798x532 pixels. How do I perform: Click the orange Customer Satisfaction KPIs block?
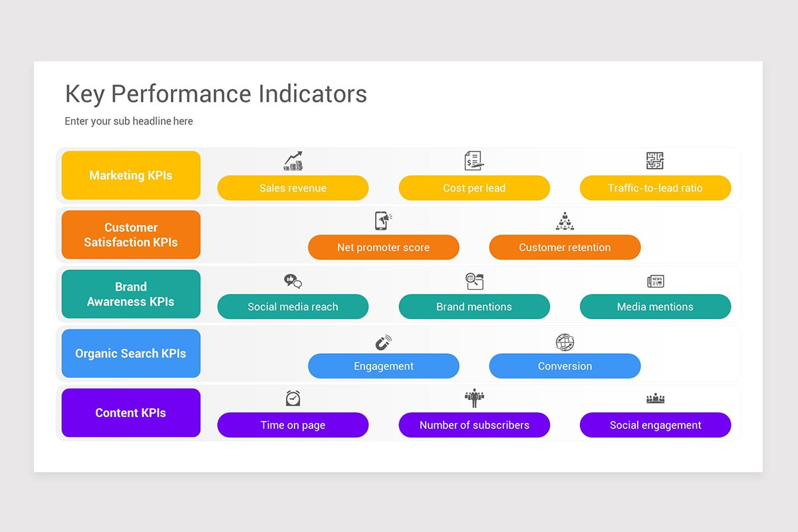(131, 235)
